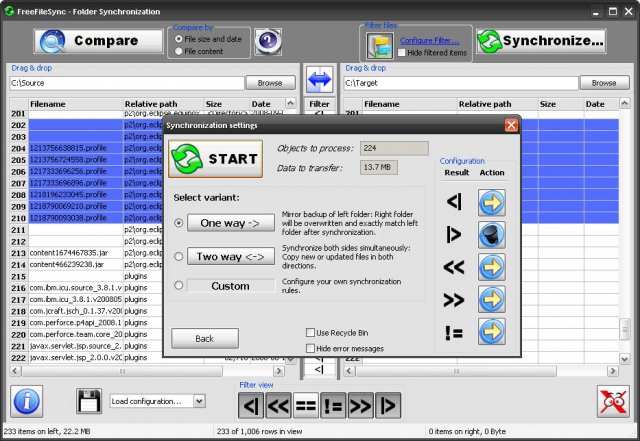Sort left list by Filename column

tap(76, 104)
